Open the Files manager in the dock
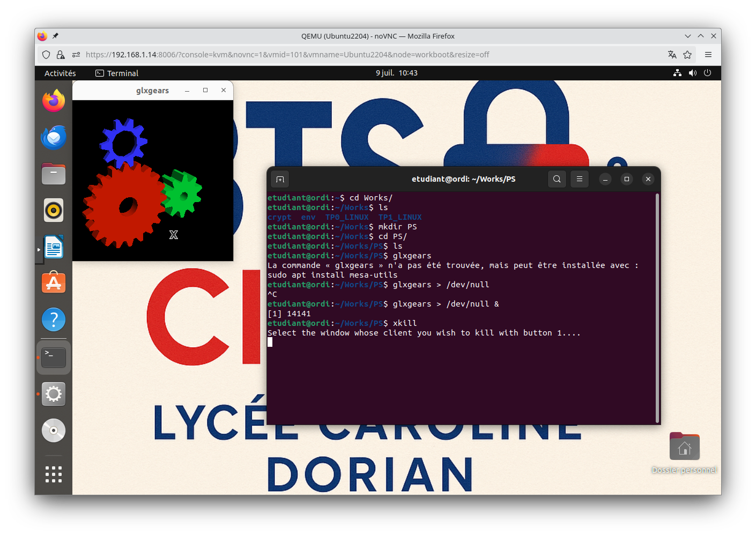Image resolution: width=756 pixels, height=536 pixels. coord(54,174)
